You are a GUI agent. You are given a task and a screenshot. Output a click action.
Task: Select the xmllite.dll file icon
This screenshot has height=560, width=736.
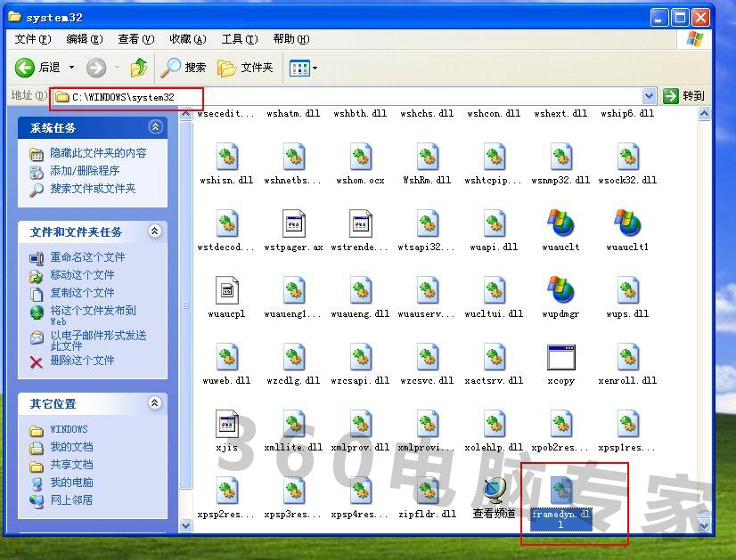294,424
